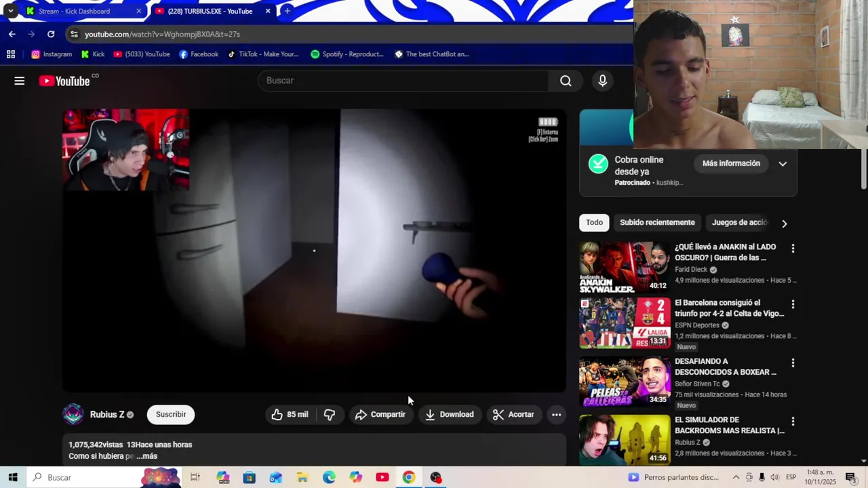Open the Spotify - Reproduct... bookmark
868x488 pixels.
pos(347,54)
